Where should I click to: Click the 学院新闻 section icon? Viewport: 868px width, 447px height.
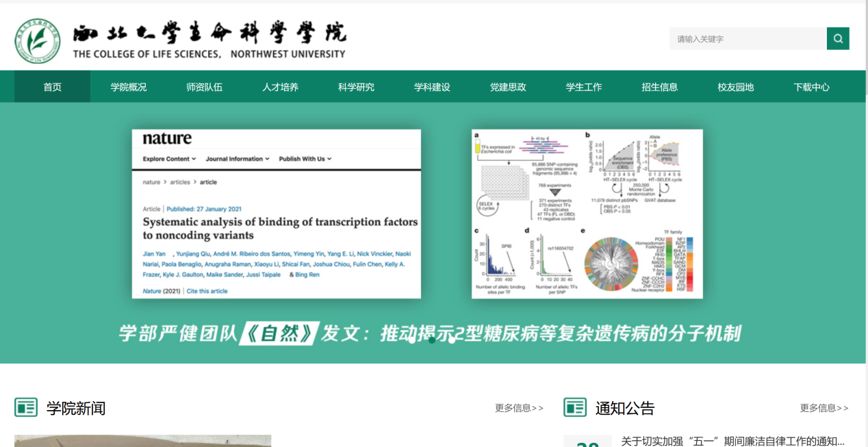(x=26, y=407)
